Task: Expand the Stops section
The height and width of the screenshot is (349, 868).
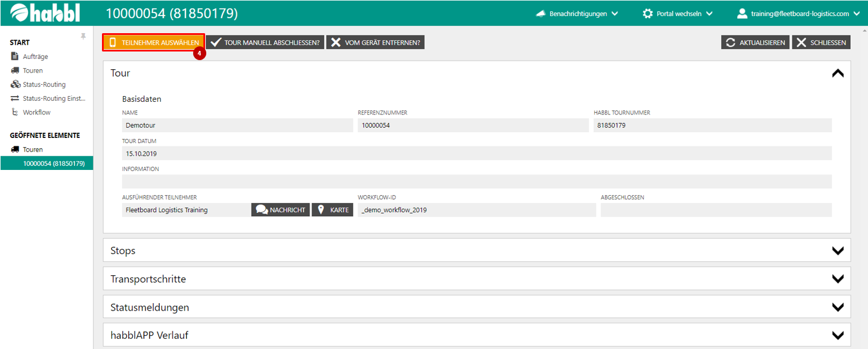Action: point(838,251)
